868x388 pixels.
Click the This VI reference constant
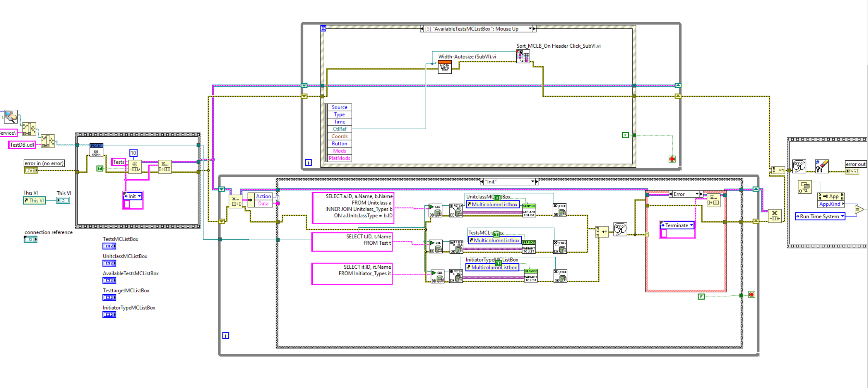(34, 200)
